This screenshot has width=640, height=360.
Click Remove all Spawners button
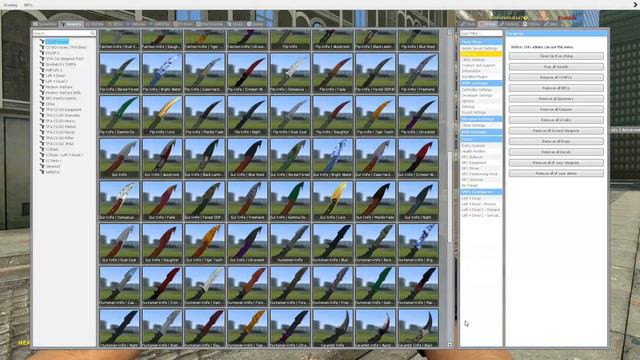tap(556, 99)
